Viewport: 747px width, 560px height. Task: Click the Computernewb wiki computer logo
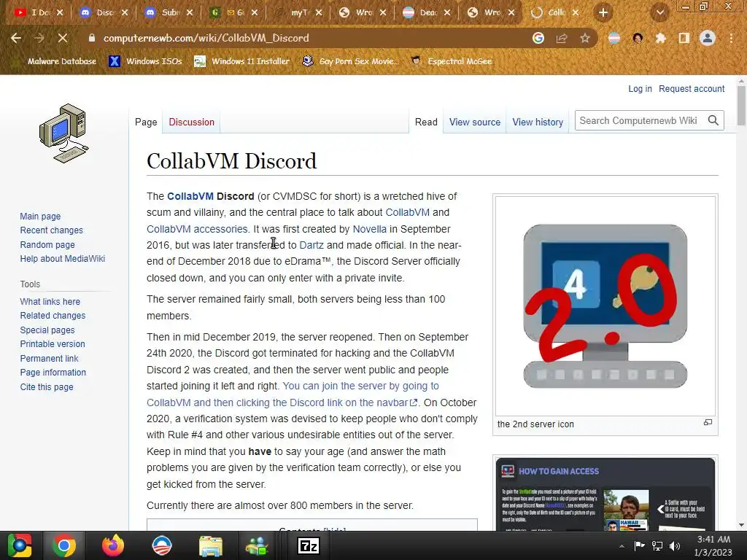pos(64,133)
